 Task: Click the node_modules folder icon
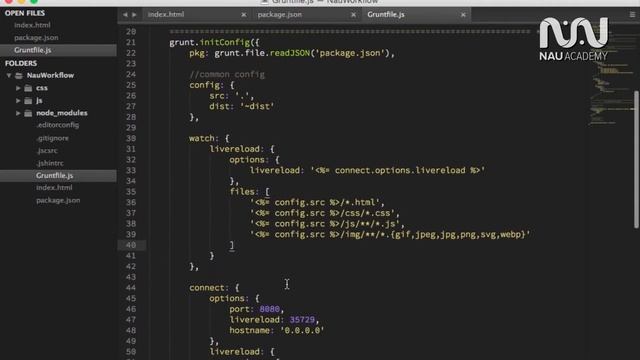tap(28, 113)
